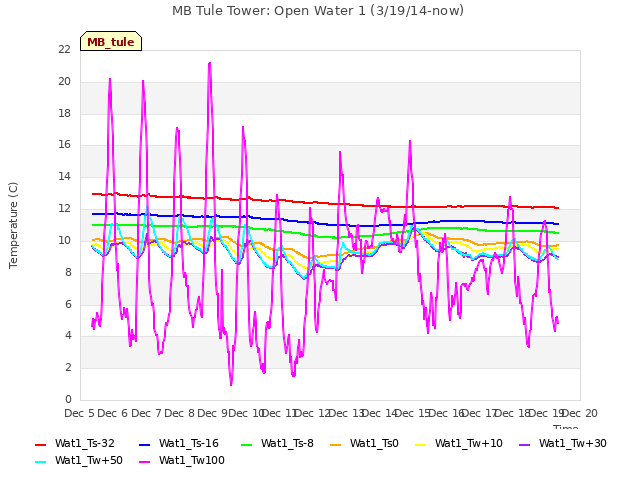Viewport: 640px width, 480px height.
Task: Click red swatch for Wat1_Ts-32
Action: coord(41,444)
